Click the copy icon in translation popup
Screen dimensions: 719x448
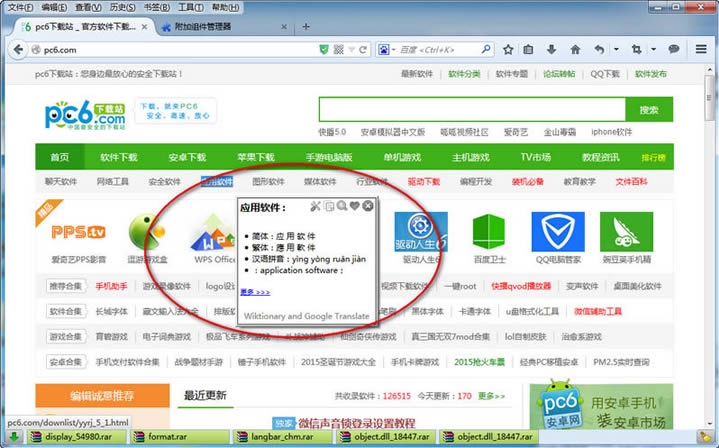pyautogui.click(x=329, y=206)
